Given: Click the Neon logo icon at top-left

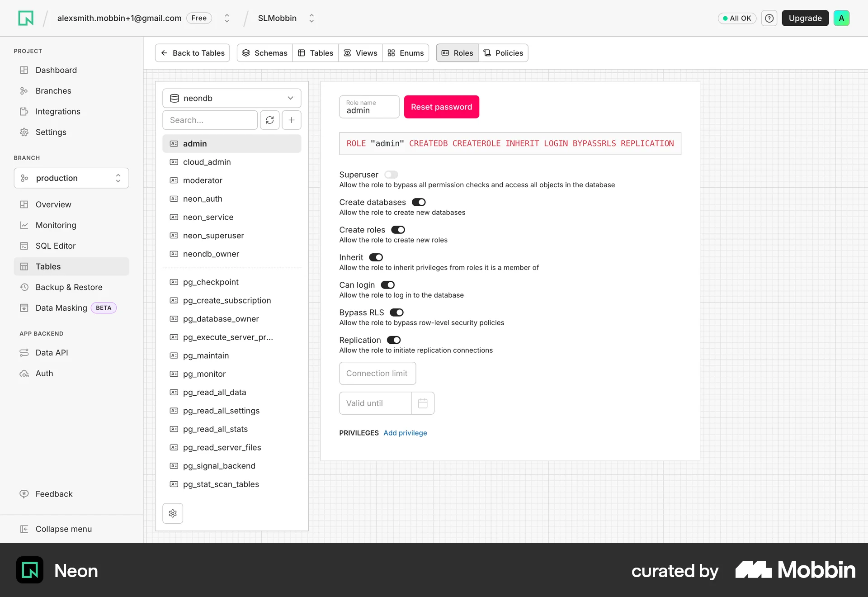Looking at the screenshot, I should [26, 18].
